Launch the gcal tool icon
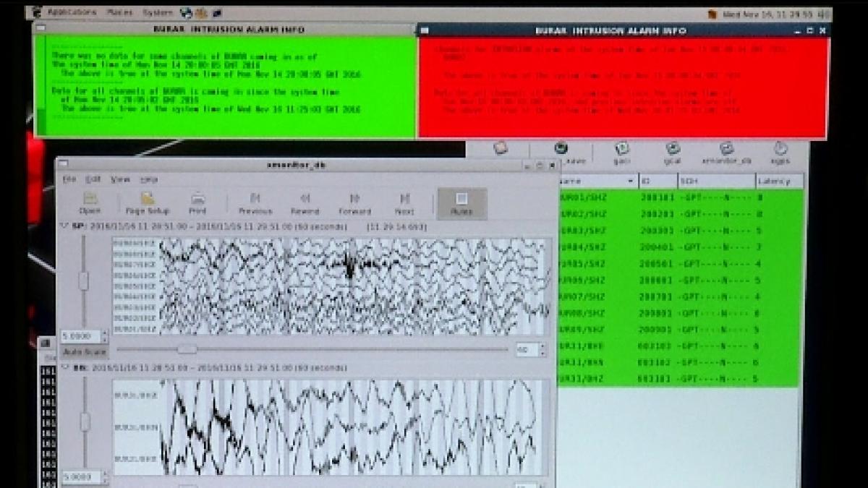This screenshot has width=868, height=488. [x=673, y=152]
